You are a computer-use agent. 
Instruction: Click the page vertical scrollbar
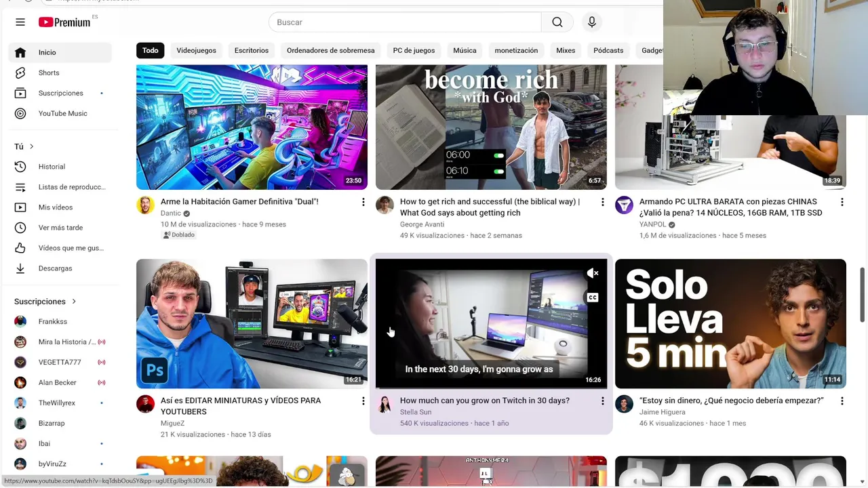point(863,295)
